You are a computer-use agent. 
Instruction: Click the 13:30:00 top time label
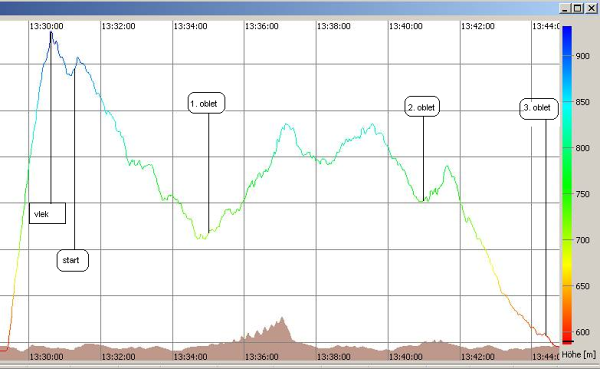46,26
